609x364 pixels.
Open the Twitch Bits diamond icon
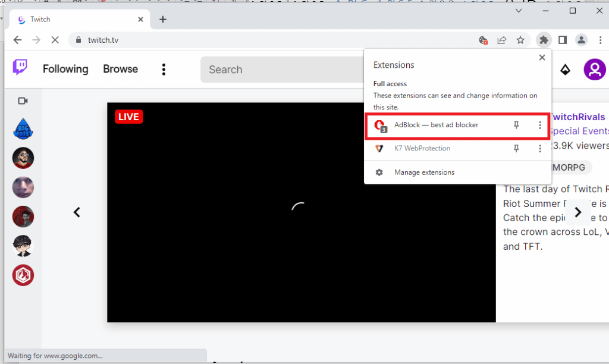[x=565, y=70]
